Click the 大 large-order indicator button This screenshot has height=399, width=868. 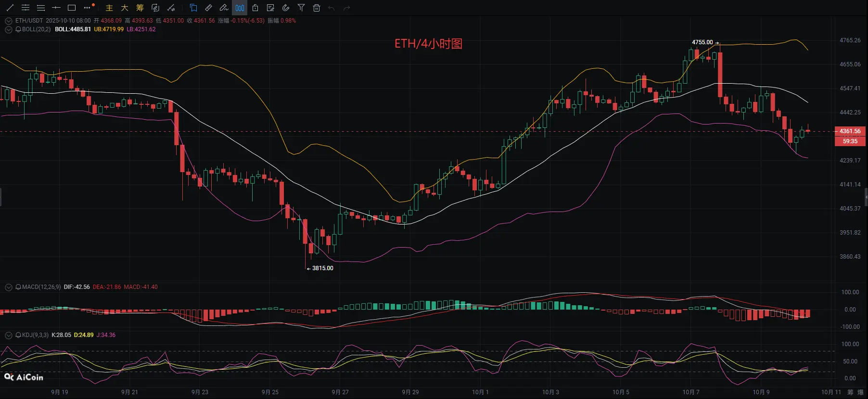click(125, 8)
